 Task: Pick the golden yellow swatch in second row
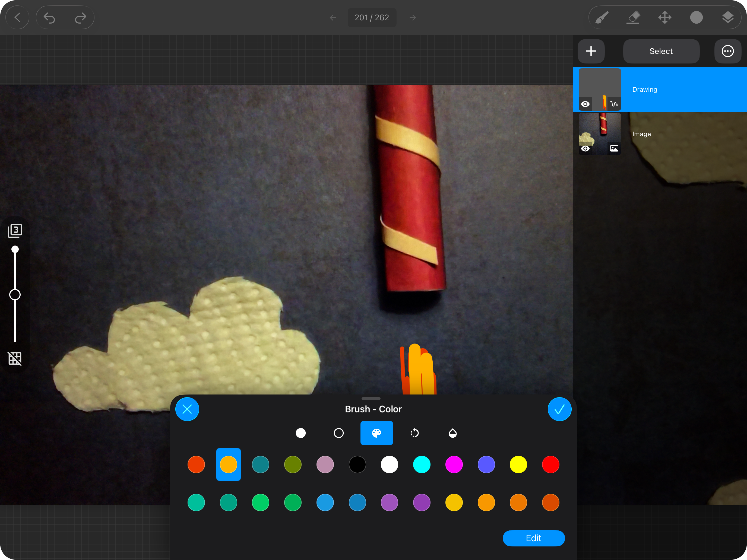pyautogui.click(x=454, y=502)
